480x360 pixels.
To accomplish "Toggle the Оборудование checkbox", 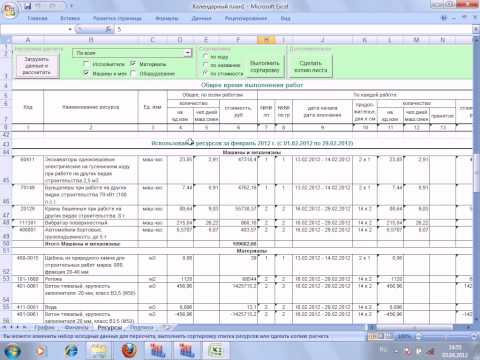I will point(133,73).
